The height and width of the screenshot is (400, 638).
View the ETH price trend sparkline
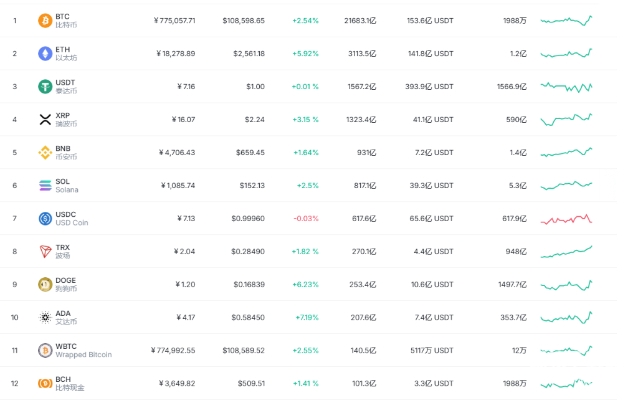click(x=566, y=53)
